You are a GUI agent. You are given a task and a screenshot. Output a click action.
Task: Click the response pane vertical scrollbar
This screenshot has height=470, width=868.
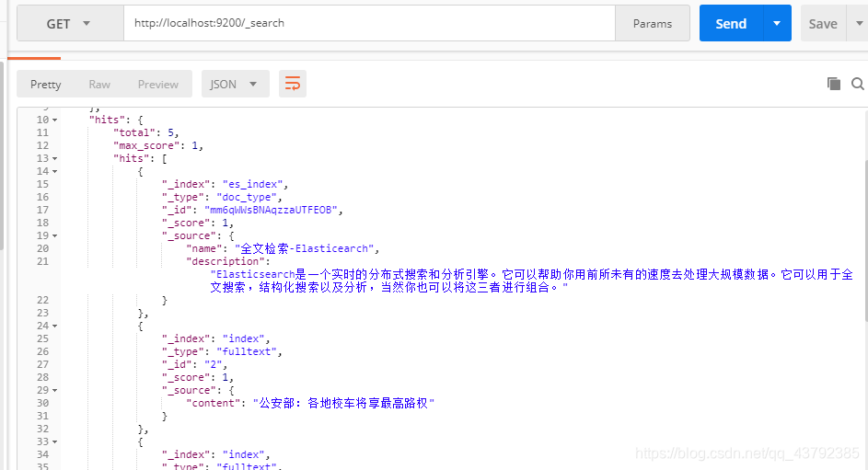click(865, 241)
